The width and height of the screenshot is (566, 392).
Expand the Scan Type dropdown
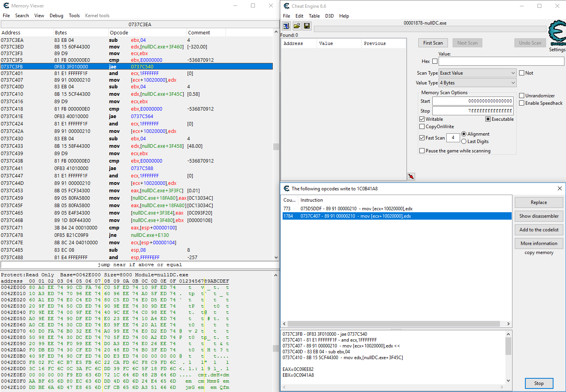click(477, 73)
